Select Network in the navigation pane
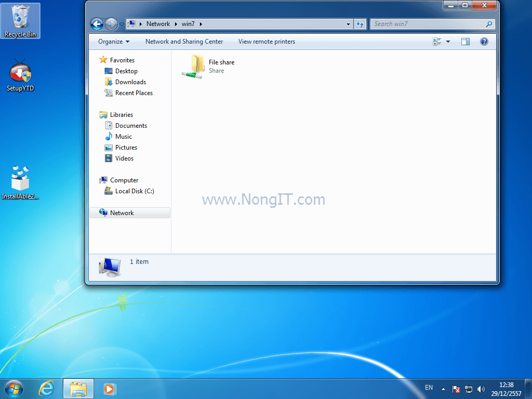532x399 pixels. [122, 212]
